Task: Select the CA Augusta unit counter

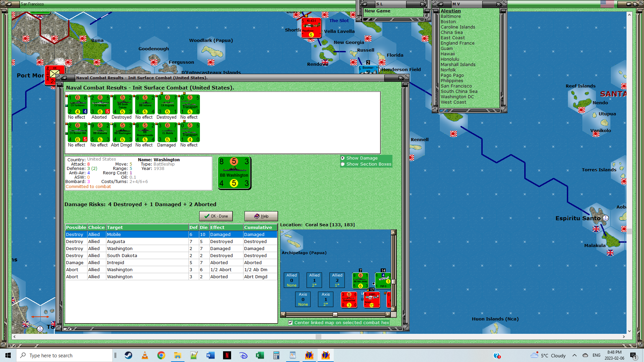Action: 167,105
